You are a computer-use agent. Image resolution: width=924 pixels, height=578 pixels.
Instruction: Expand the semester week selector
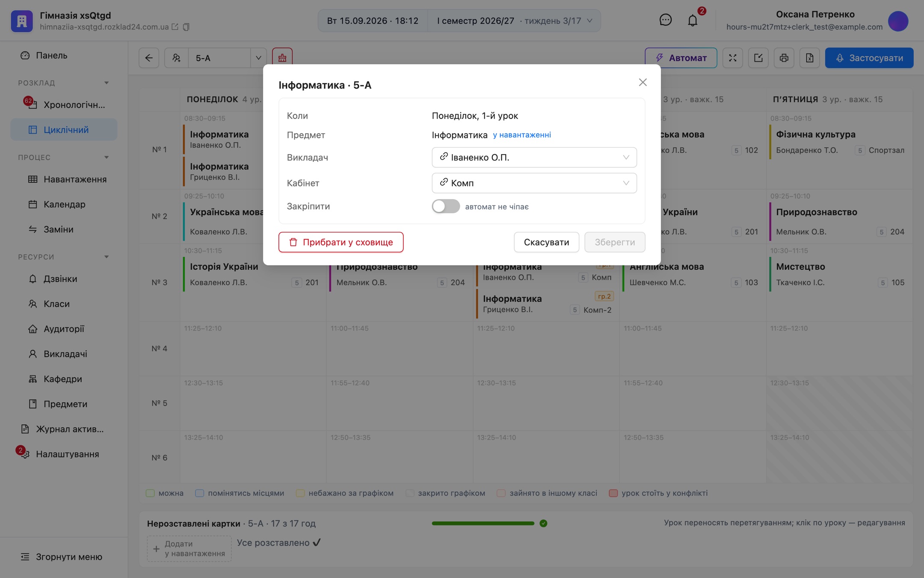514,21
